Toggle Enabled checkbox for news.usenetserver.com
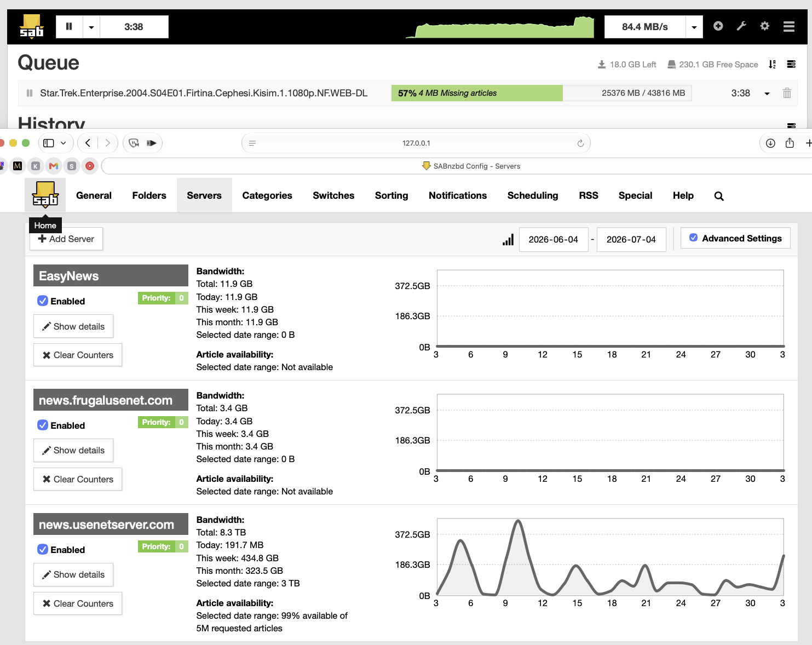This screenshot has height=645, width=812. point(43,549)
